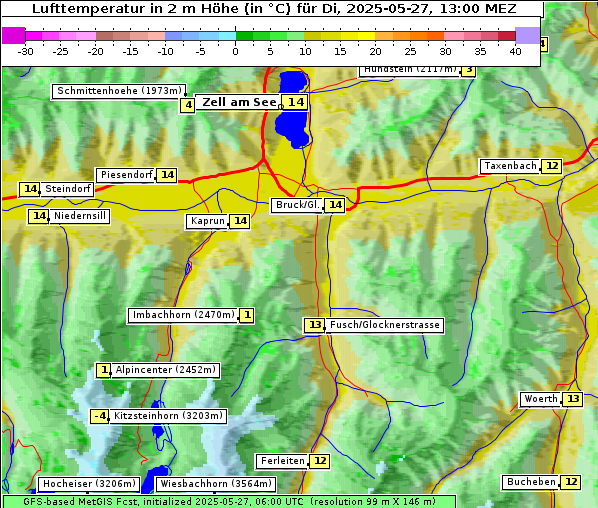Click the Kaprun place label

207,222
